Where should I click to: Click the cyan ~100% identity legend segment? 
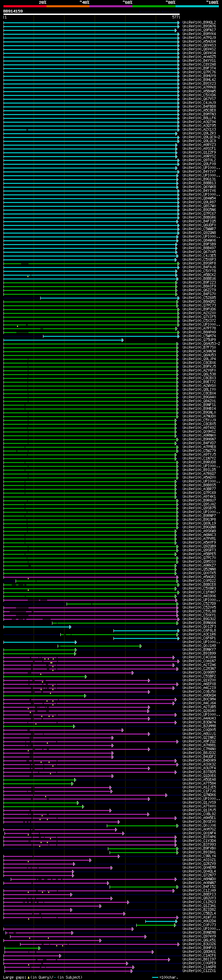coord(197,6)
